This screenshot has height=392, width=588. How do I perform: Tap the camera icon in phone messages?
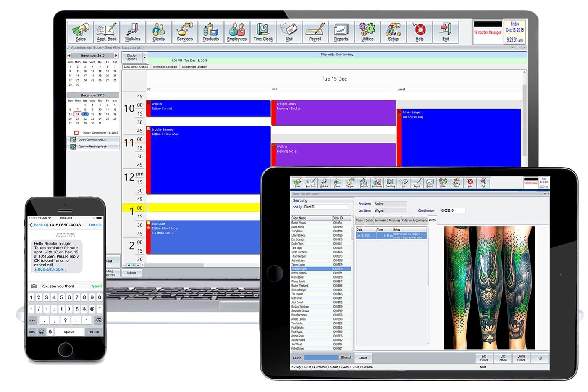click(x=34, y=286)
